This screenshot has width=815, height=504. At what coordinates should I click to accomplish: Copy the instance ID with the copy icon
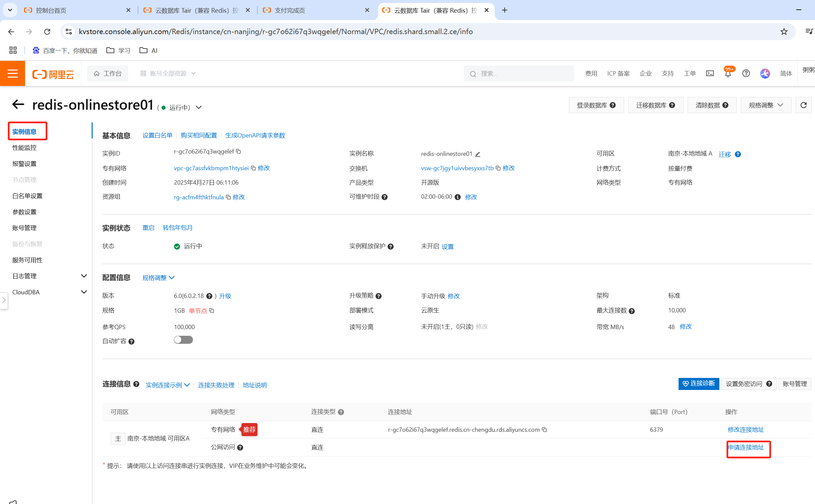click(x=238, y=152)
